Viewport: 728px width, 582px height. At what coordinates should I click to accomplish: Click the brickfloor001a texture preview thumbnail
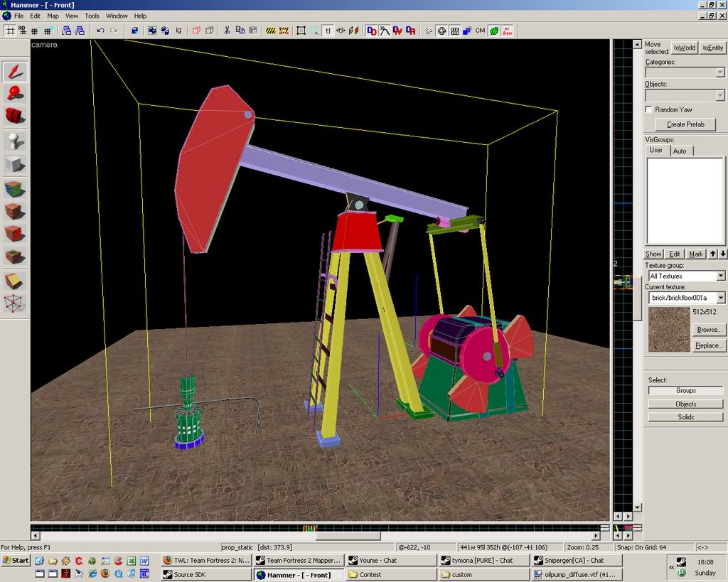669,329
